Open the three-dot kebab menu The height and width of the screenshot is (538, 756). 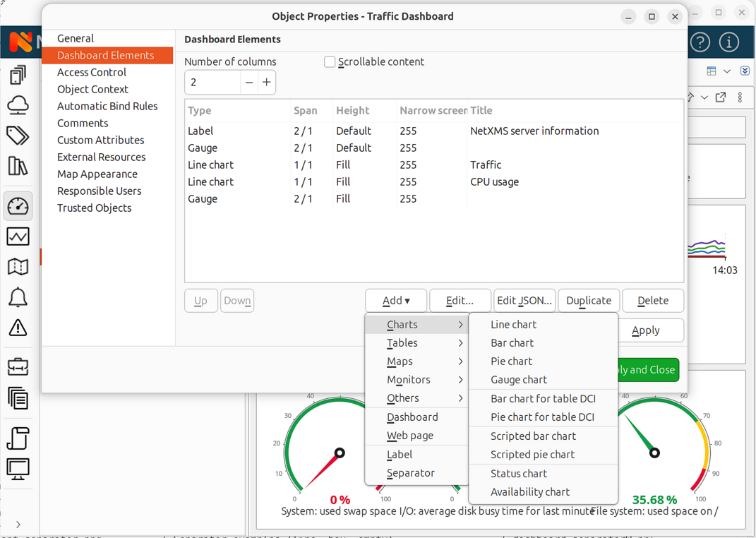coord(739,97)
